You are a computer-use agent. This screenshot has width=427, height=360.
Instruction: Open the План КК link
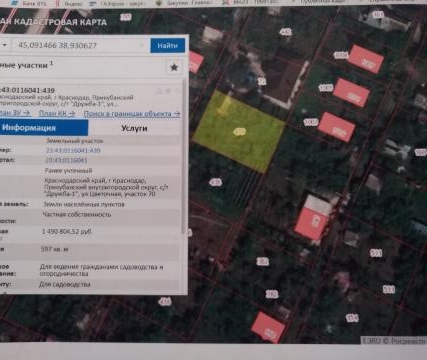pyautogui.click(x=57, y=113)
